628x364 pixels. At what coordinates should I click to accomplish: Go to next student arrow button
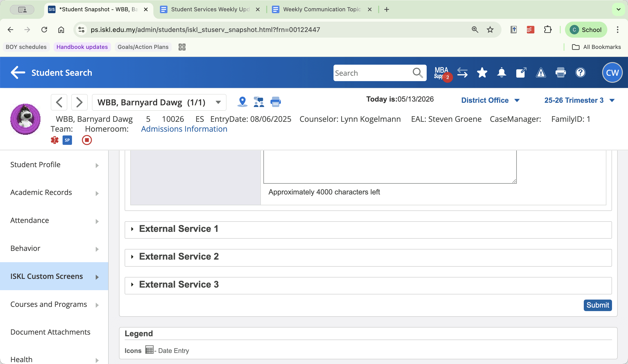(x=79, y=102)
